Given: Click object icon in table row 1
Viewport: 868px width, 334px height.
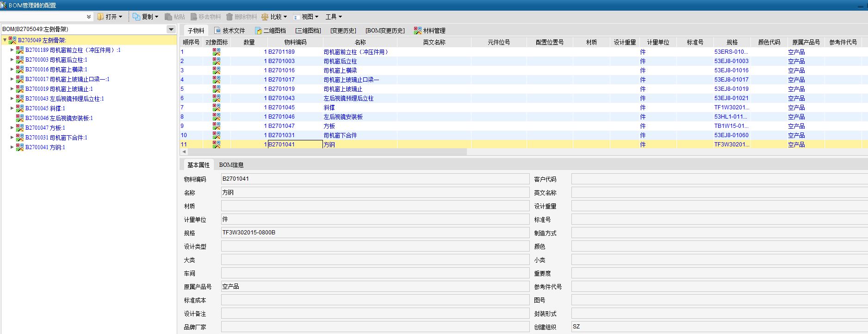Looking at the screenshot, I should pyautogui.click(x=216, y=52).
